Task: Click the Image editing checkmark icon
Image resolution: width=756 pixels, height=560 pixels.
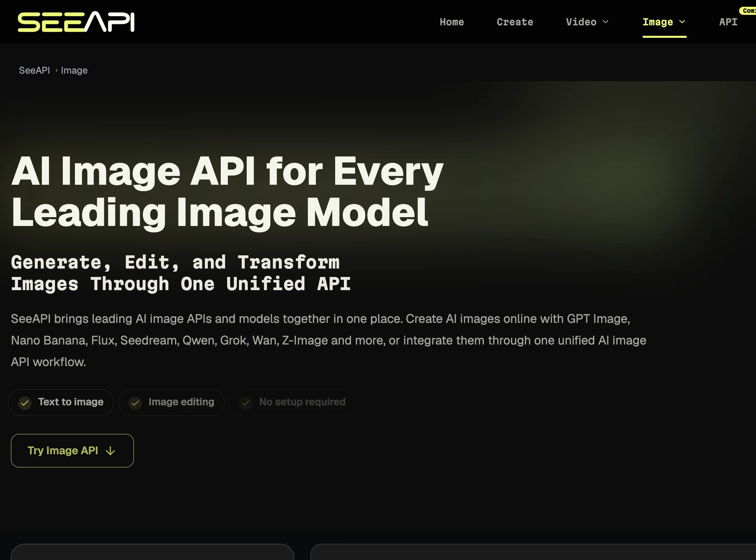Action: pyautogui.click(x=135, y=403)
